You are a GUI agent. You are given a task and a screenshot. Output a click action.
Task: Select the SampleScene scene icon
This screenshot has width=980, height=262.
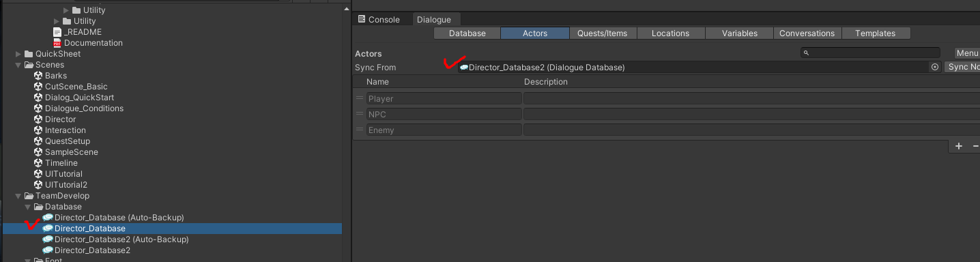coord(38,152)
